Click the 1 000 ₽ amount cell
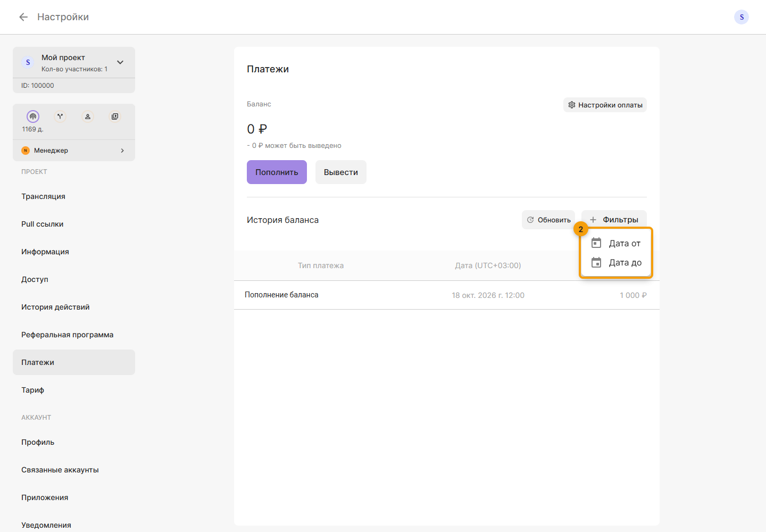The image size is (766, 532). 633,295
